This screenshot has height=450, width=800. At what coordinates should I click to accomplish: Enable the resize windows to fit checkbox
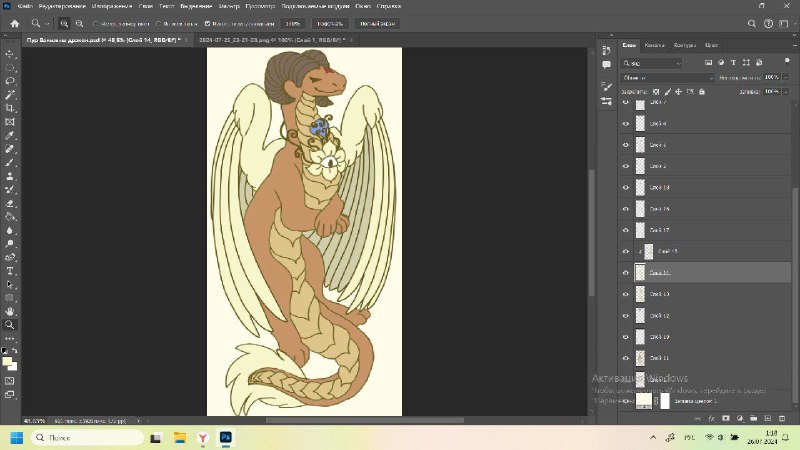pyautogui.click(x=95, y=23)
